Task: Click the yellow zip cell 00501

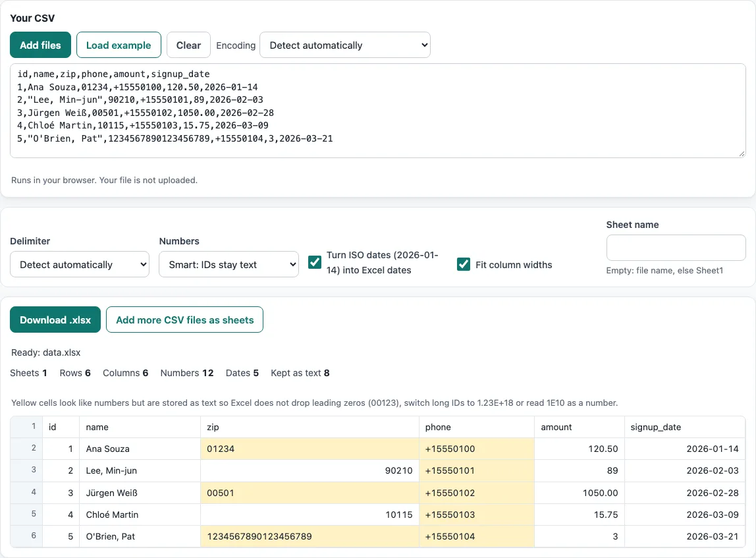Action: point(310,493)
